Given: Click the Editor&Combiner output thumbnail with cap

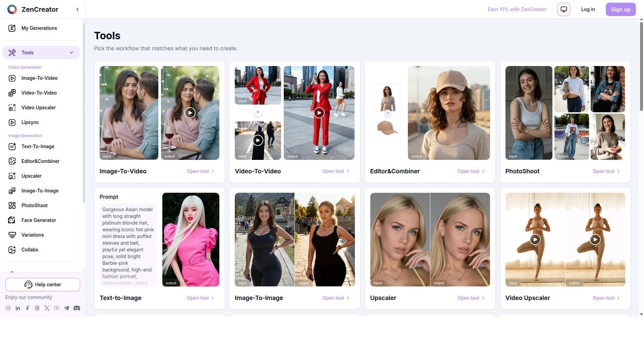Looking at the screenshot, I should pyautogui.click(x=448, y=113).
